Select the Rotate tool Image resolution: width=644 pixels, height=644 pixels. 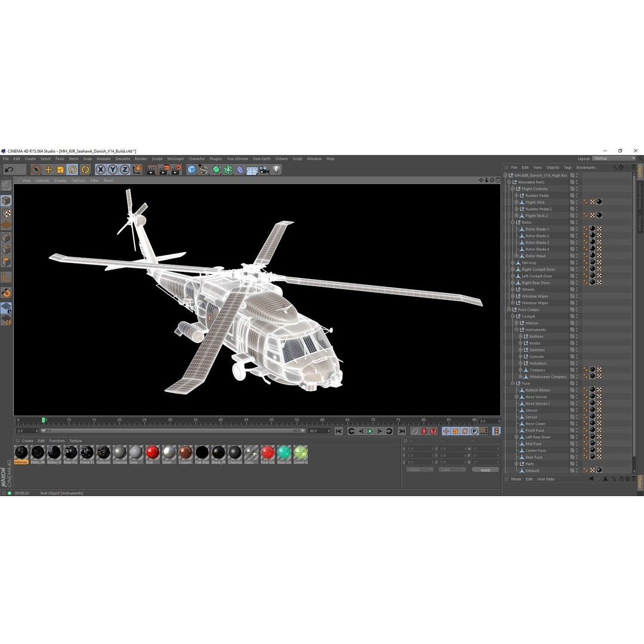[x=73, y=169]
